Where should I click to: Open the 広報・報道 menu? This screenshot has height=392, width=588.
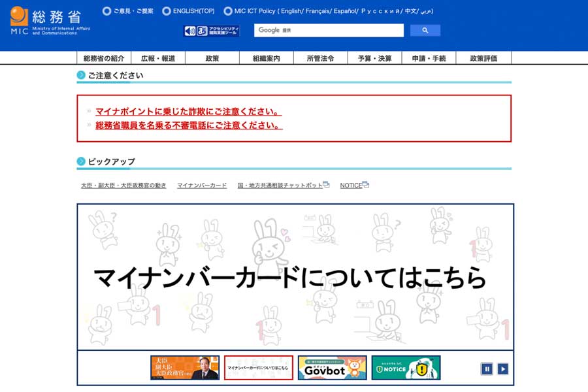[158, 58]
